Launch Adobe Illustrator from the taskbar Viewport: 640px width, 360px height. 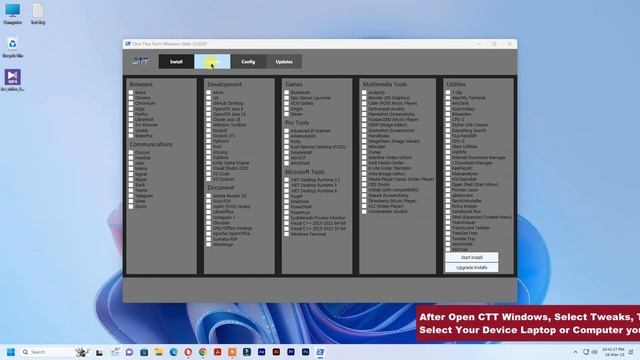[x=276, y=352]
